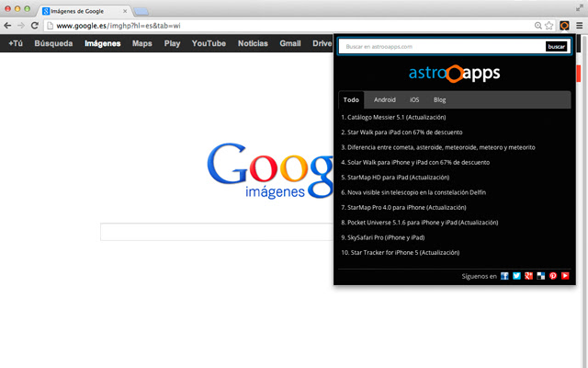Switch to the Android tab
This screenshot has height=368, width=588.
coord(385,100)
